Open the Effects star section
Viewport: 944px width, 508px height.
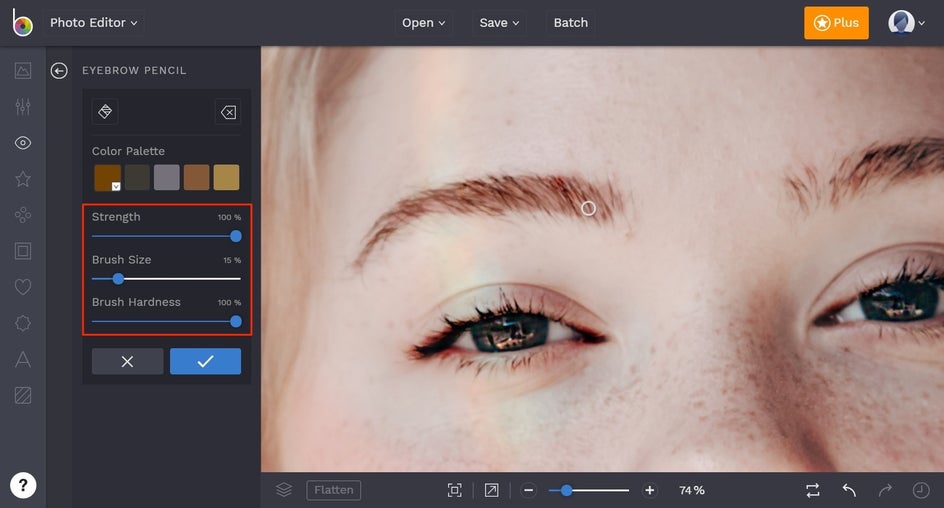pos(22,179)
